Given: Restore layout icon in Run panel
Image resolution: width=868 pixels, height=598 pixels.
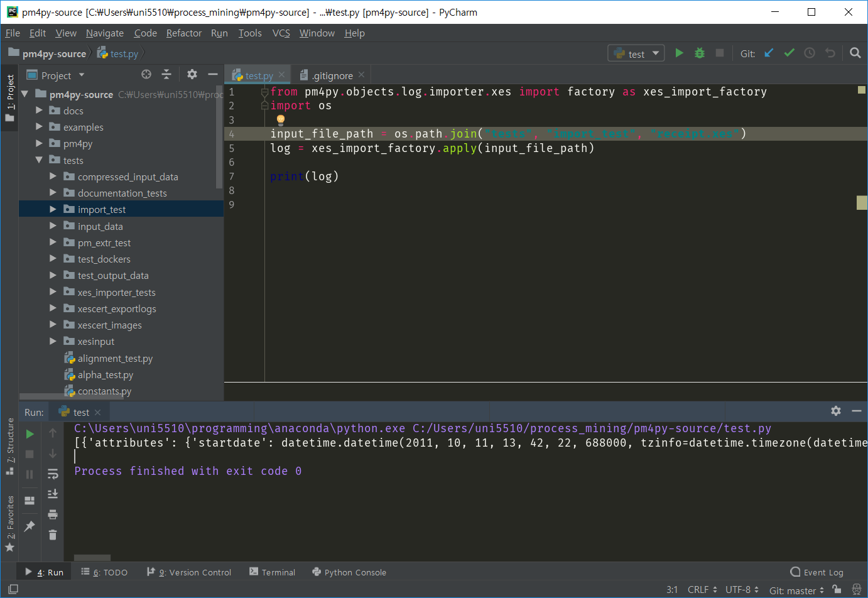Looking at the screenshot, I should click(x=30, y=501).
